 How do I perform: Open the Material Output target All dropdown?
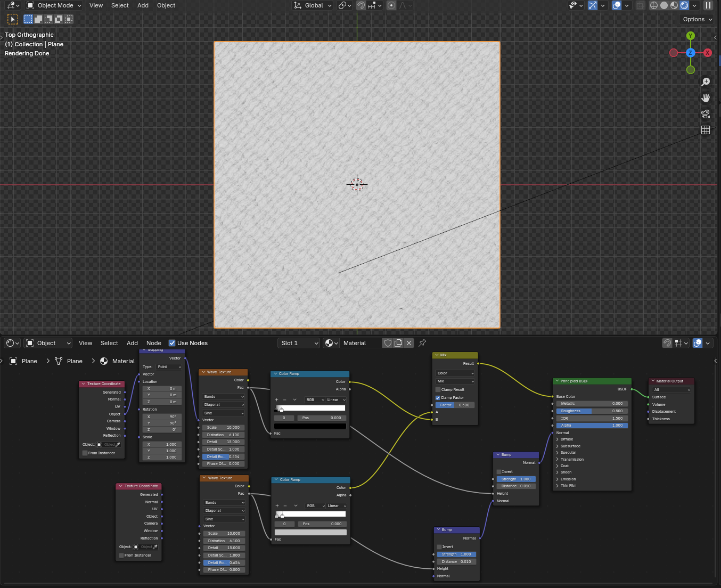click(x=671, y=389)
